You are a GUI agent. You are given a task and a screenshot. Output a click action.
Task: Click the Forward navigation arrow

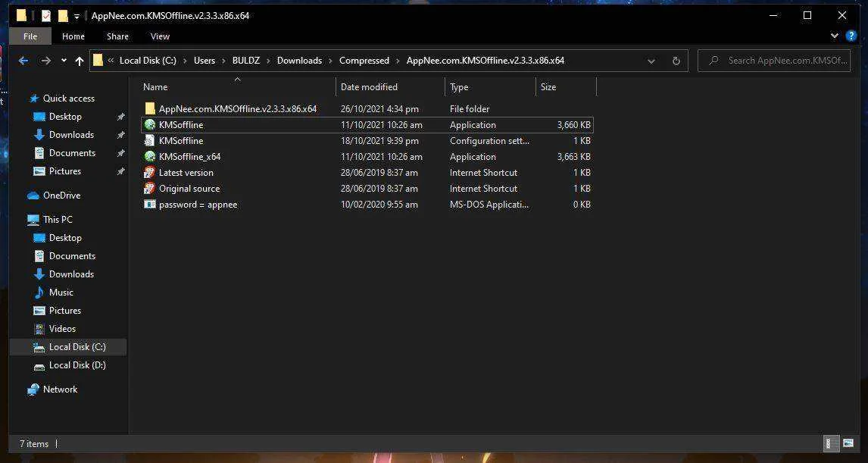(46, 61)
